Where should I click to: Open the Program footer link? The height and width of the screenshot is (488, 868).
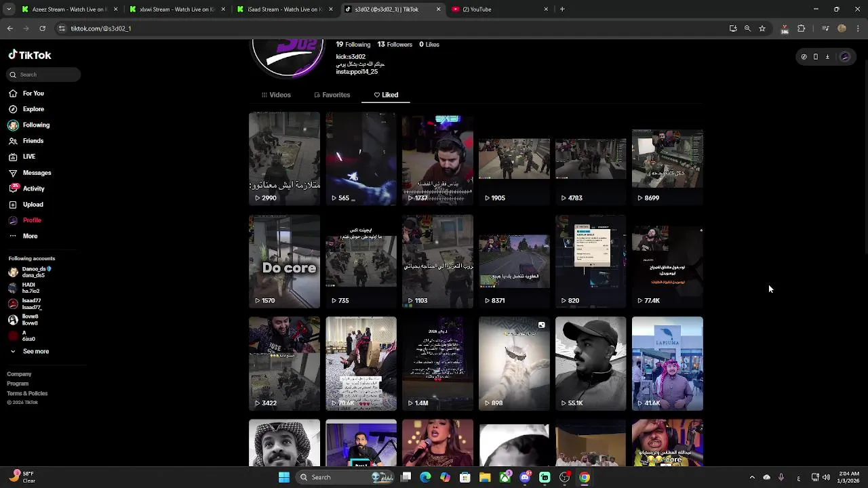[x=18, y=384]
